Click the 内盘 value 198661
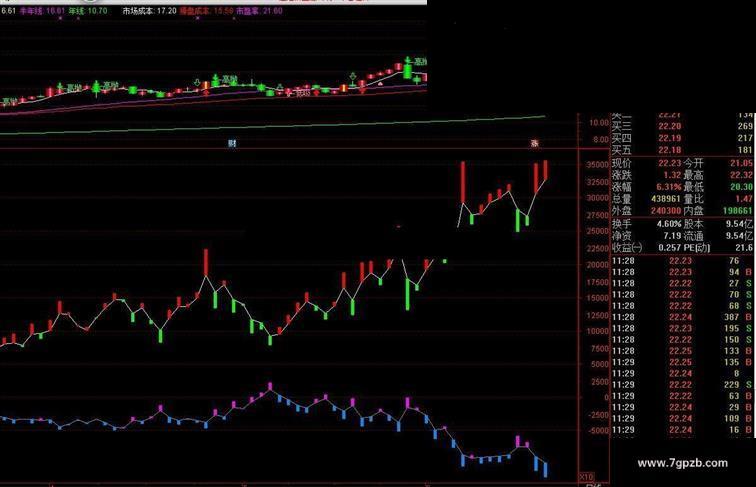 (738, 211)
